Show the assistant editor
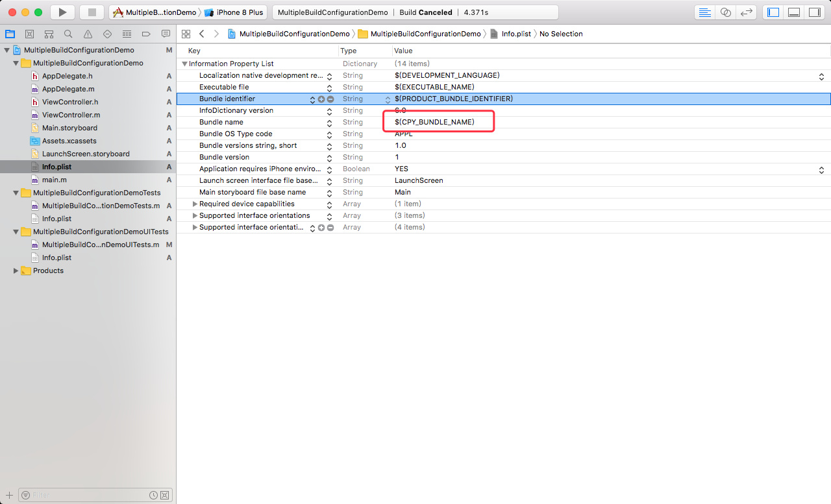Screen dimensions: 831x504 [x=726, y=12]
